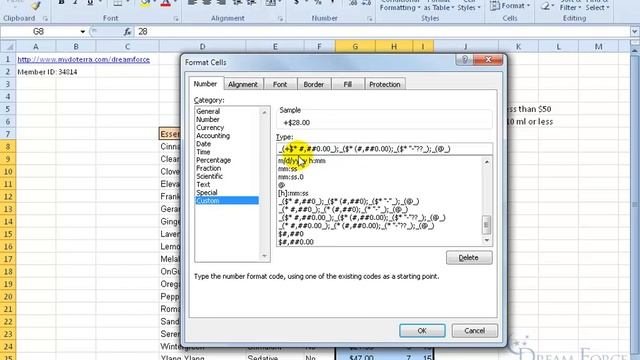Screen dimensions: 640x360
Task: Apply the Percent Style icon
Action: pos(318,3)
